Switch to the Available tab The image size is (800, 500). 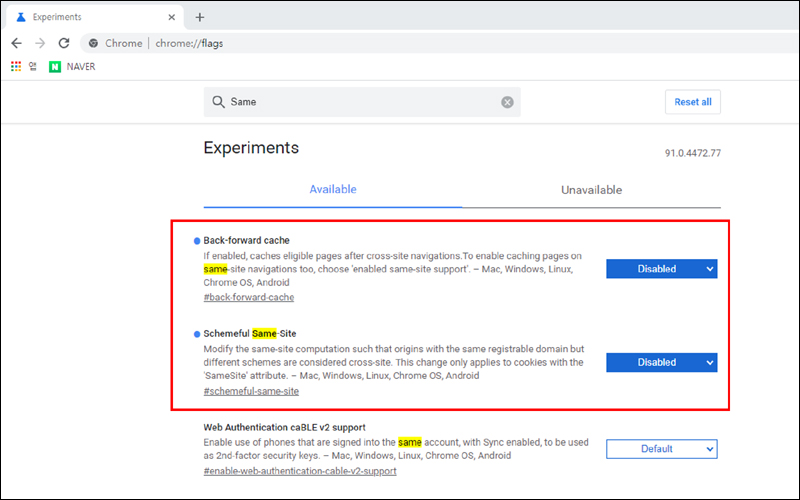click(333, 189)
